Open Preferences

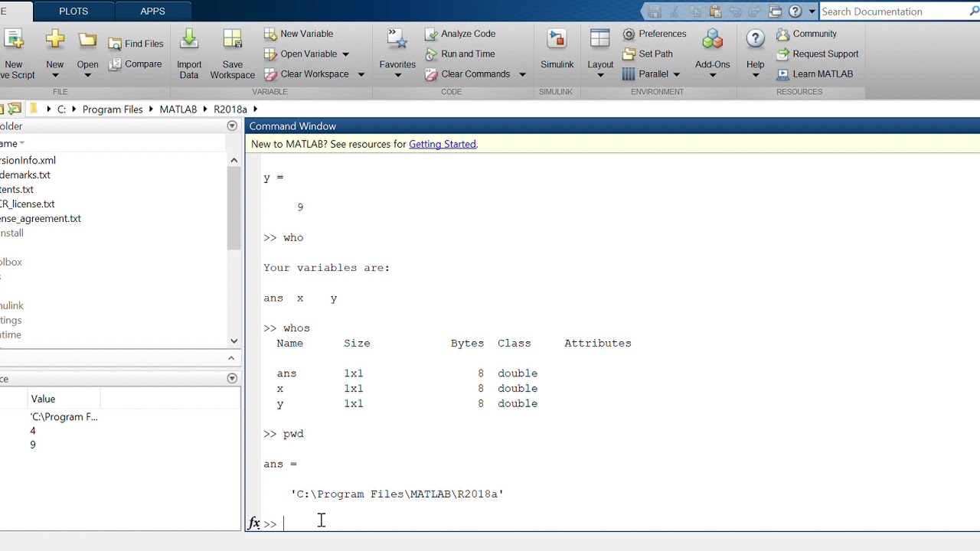pyautogui.click(x=655, y=34)
